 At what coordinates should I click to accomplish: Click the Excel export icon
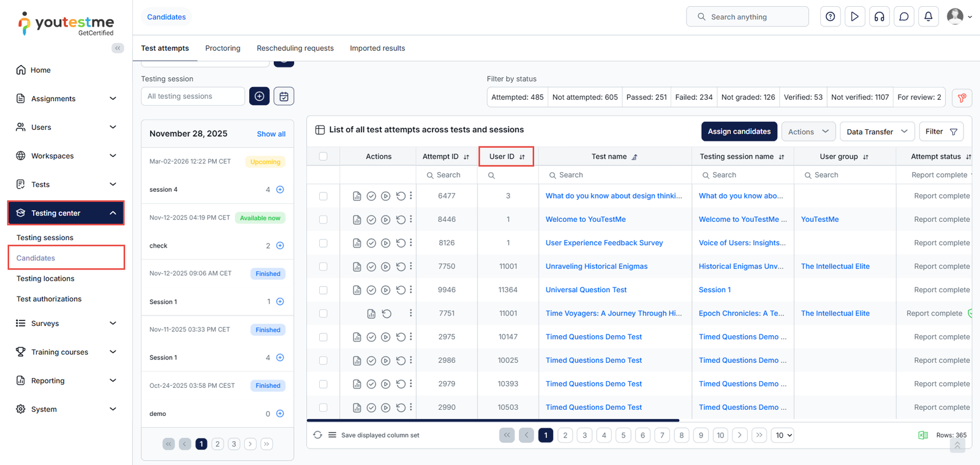pos(922,435)
